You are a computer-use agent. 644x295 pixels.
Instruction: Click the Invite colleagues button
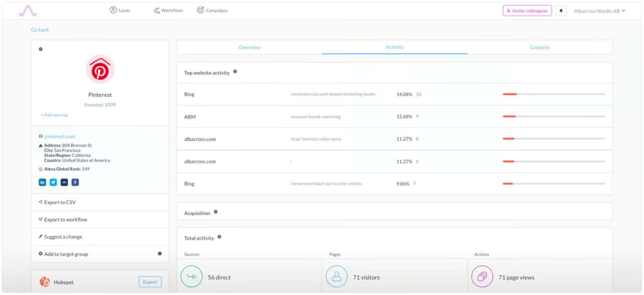pyautogui.click(x=527, y=11)
